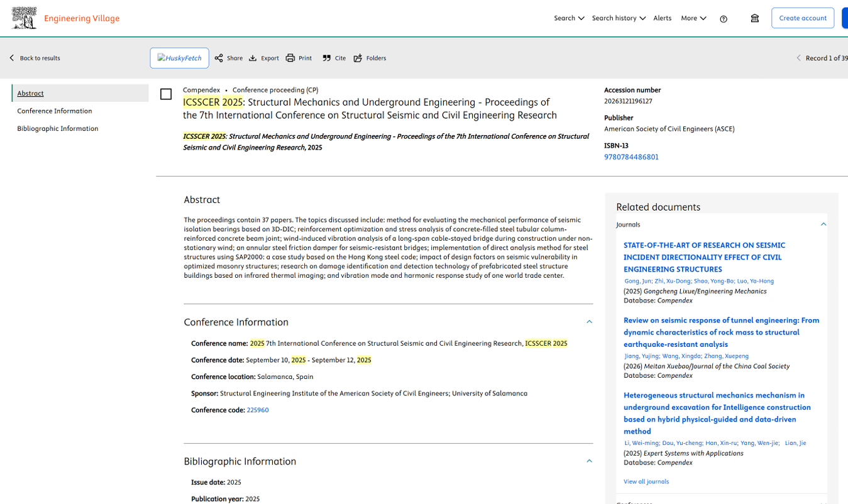Collapse the Conference Information section
The image size is (848, 504).
589,322
